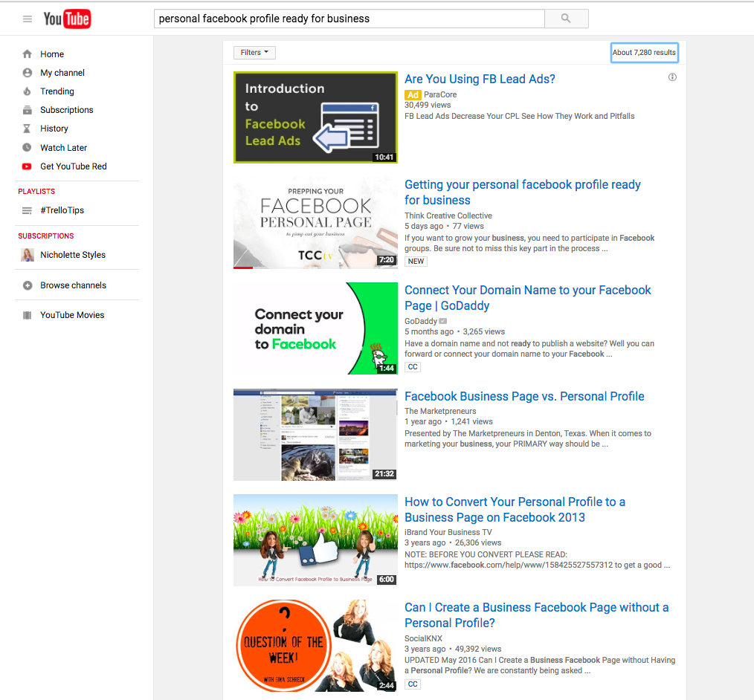Click the thumbs-up cartoon video thumbnail
This screenshot has height=700, width=754.
(315, 540)
